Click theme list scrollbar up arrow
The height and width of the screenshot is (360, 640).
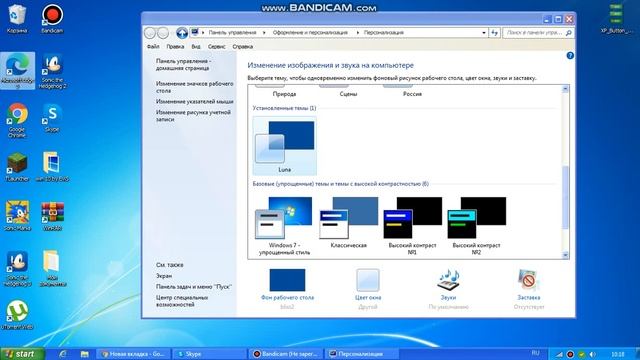coord(565,89)
